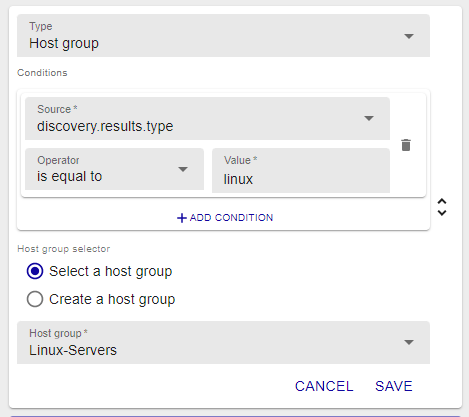Screen dimensions: 469x417
Task: Open the Source dropdown showing discovery.results.type
Action: (x=207, y=118)
